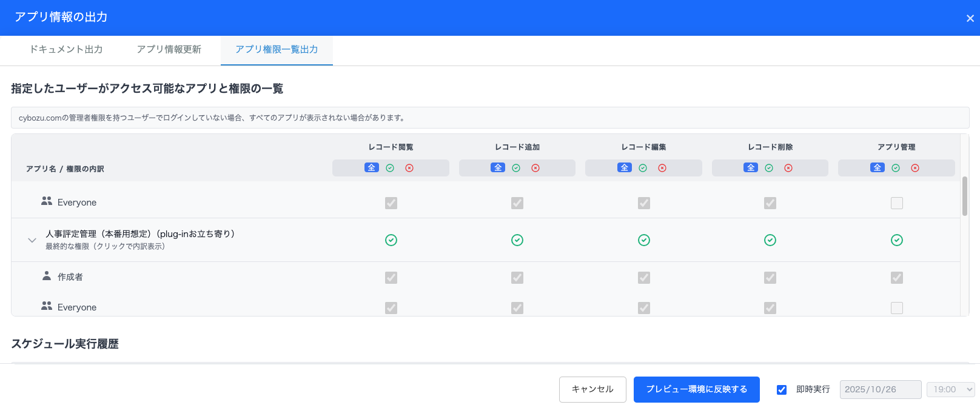The image size is (980, 419).
Task: Toggle first Everyone row レコード閲覧 checkbox
Action: click(x=391, y=203)
